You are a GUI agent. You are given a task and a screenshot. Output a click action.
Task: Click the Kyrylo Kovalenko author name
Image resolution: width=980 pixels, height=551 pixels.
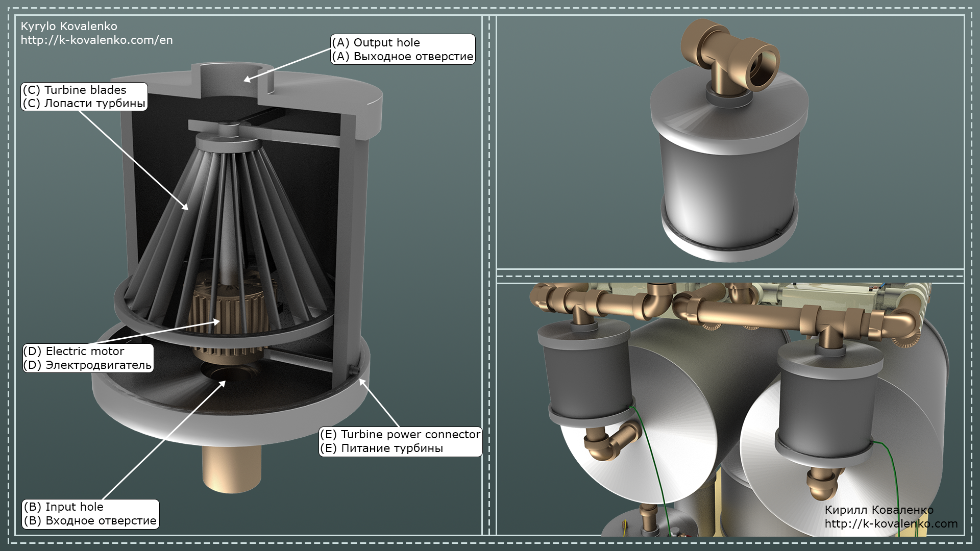[69, 26]
